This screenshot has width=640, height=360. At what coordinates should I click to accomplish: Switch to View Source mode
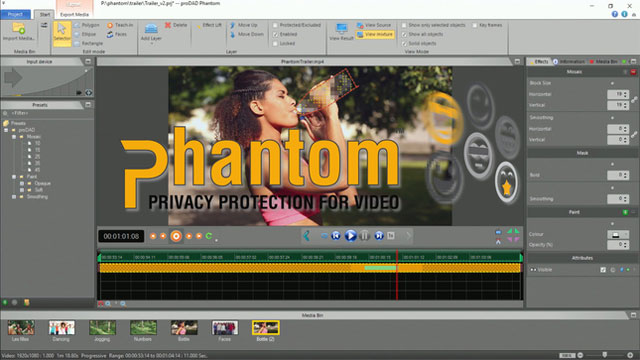[x=374, y=25]
